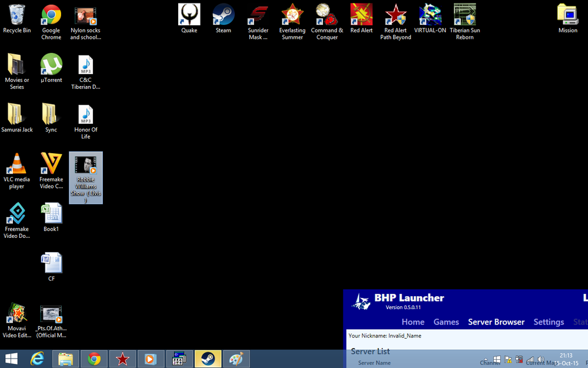Select the Tiberian Sun Reborn shortcut

465,22
